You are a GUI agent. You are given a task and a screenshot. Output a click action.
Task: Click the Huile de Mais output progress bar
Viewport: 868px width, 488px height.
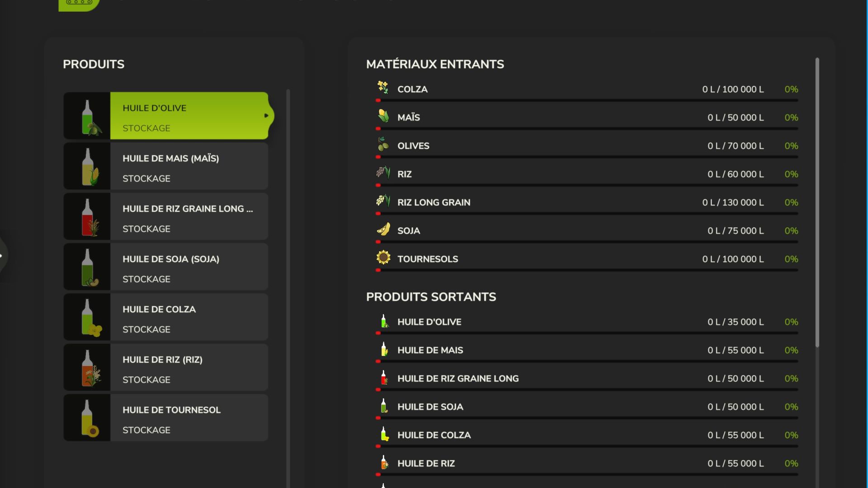[587, 361]
